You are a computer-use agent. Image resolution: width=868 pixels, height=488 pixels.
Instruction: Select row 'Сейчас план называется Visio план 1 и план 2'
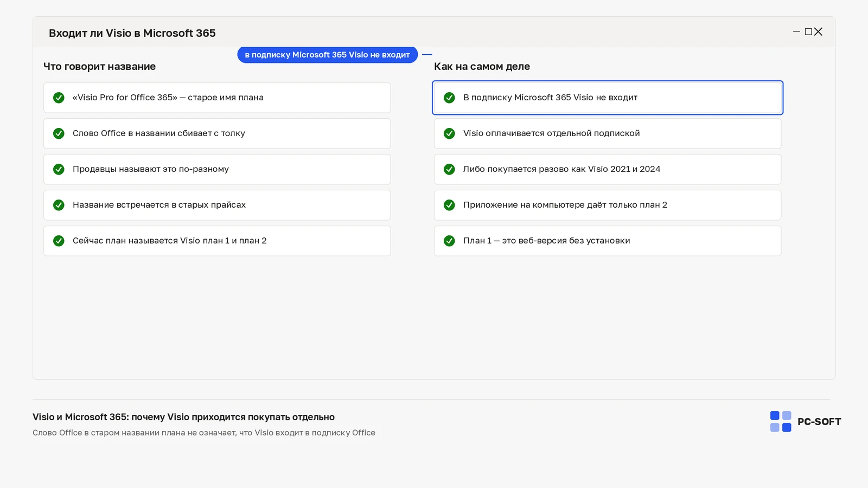pyautogui.click(x=217, y=241)
